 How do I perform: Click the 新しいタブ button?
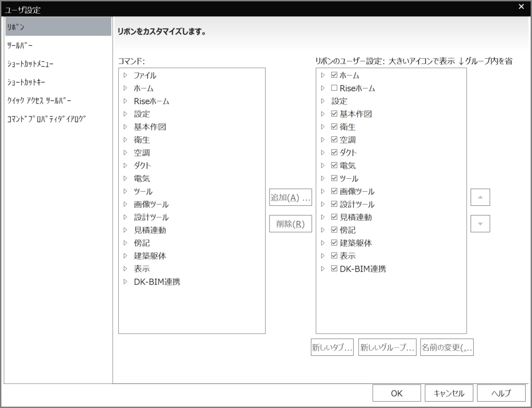click(332, 348)
